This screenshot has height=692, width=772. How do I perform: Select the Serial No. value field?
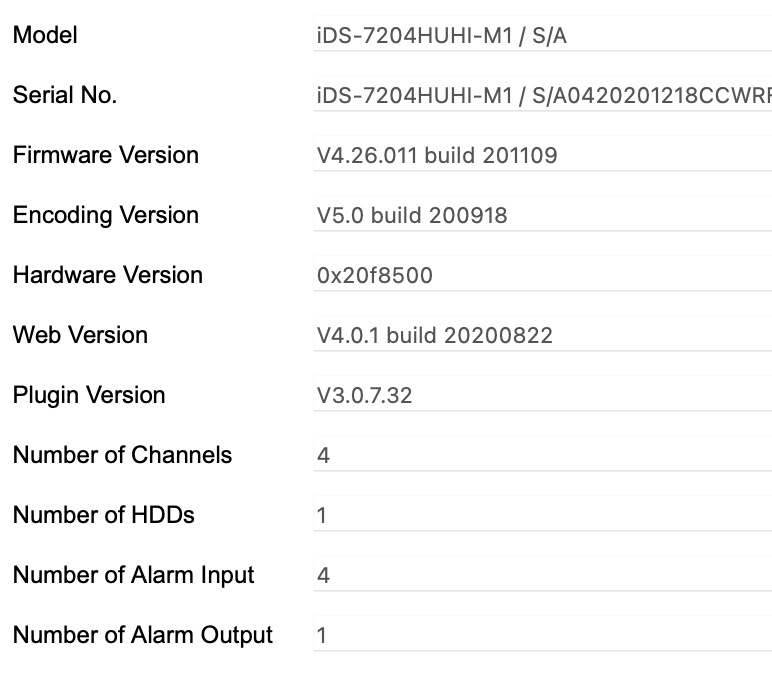pos(542,96)
